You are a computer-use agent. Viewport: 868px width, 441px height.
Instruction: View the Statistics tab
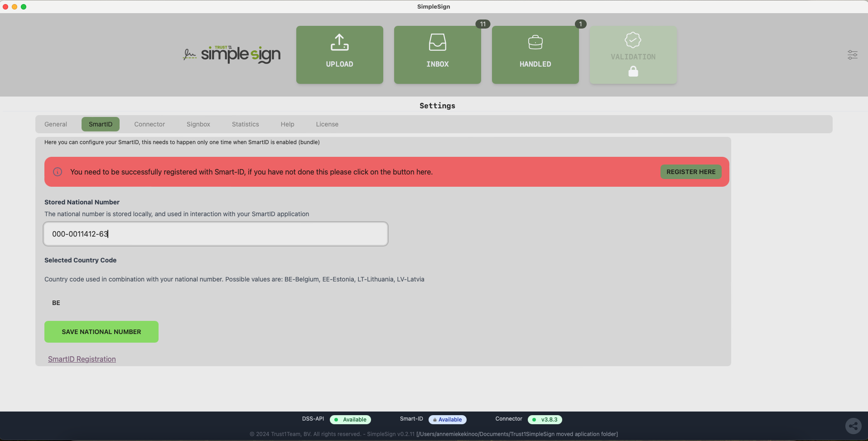point(246,124)
